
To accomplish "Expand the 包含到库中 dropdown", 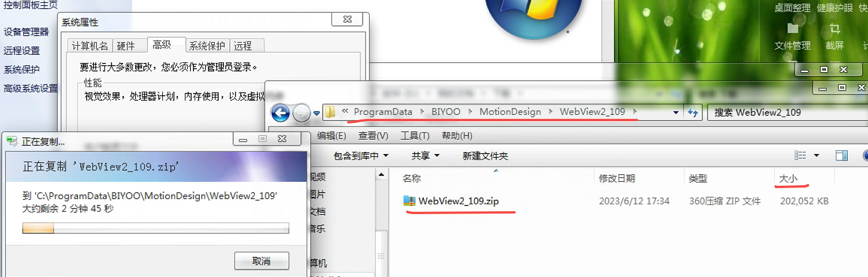I will tap(361, 156).
